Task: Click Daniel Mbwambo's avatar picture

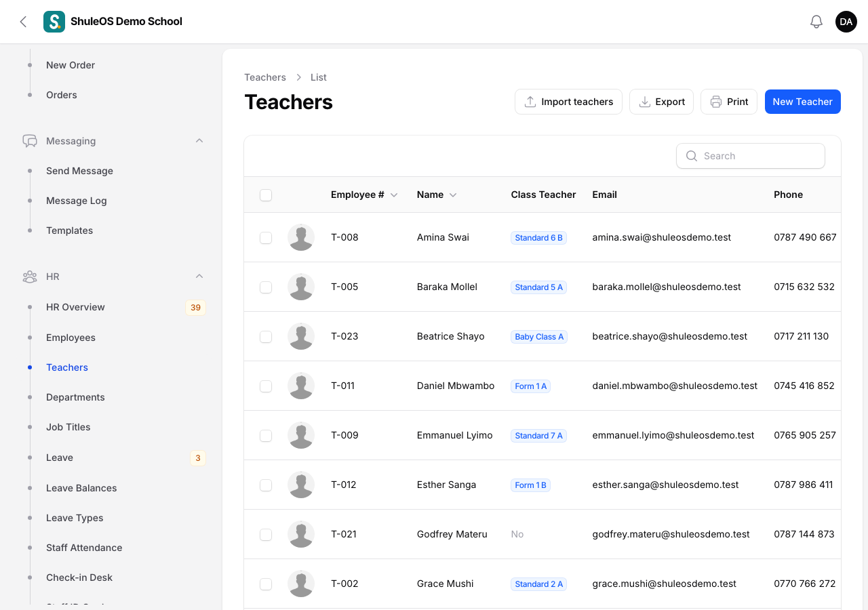Action: pos(301,386)
